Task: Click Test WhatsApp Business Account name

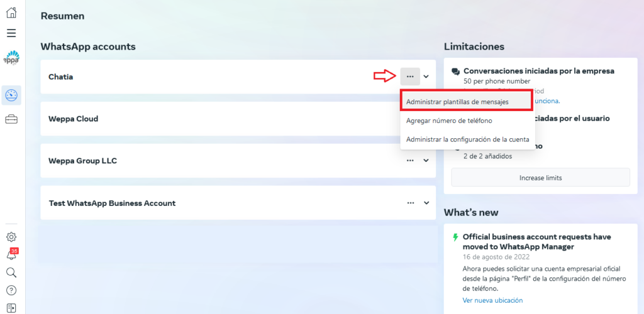Action: (x=112, y=203)
